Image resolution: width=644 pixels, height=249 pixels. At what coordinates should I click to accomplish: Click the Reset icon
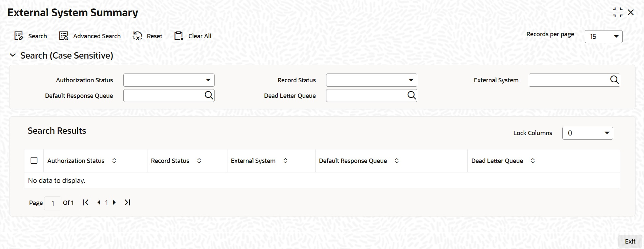pyautogui.click(x=137, y=36)
